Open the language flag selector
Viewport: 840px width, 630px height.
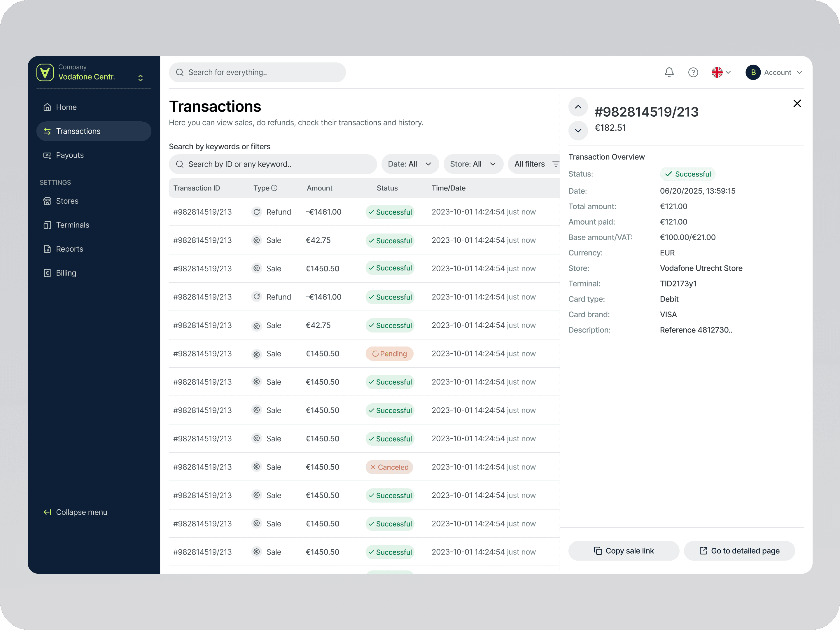[x=720, y=73]
